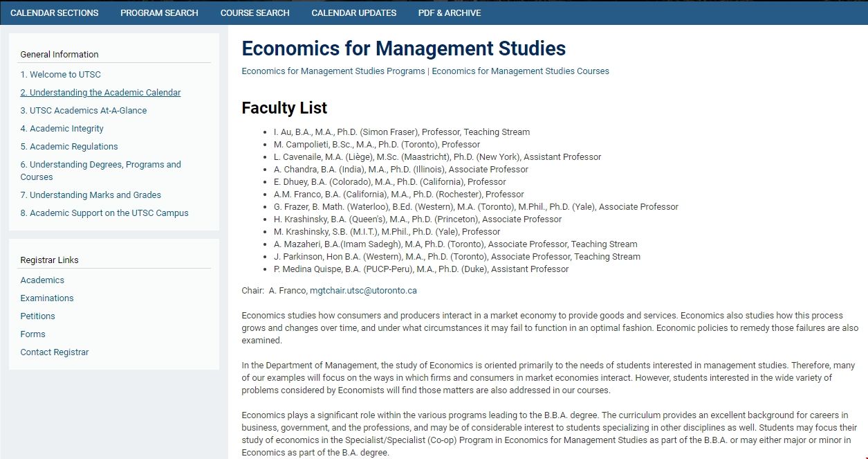Select Academic Regulations in the sidebar
The height and width of the screenshot is (459, 868).
[69, 146]
